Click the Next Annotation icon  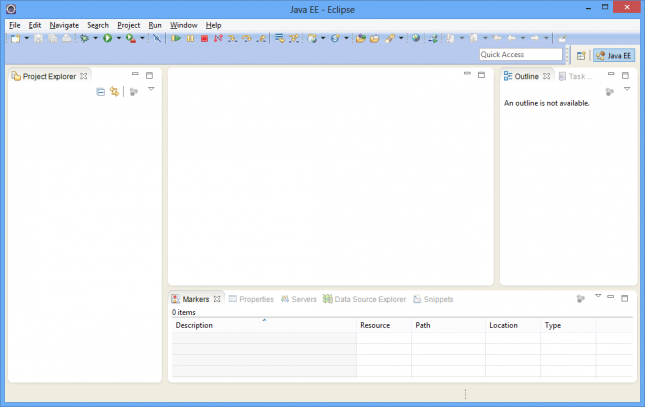coord(451,39)
